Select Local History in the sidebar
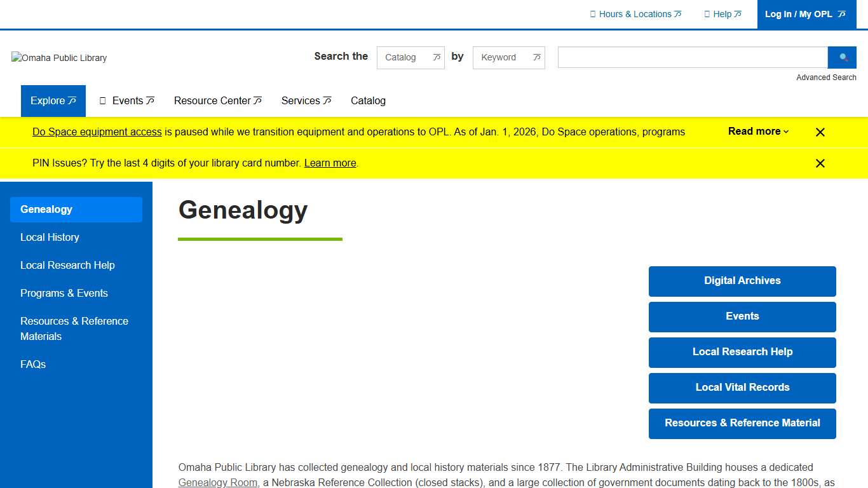 50,238
